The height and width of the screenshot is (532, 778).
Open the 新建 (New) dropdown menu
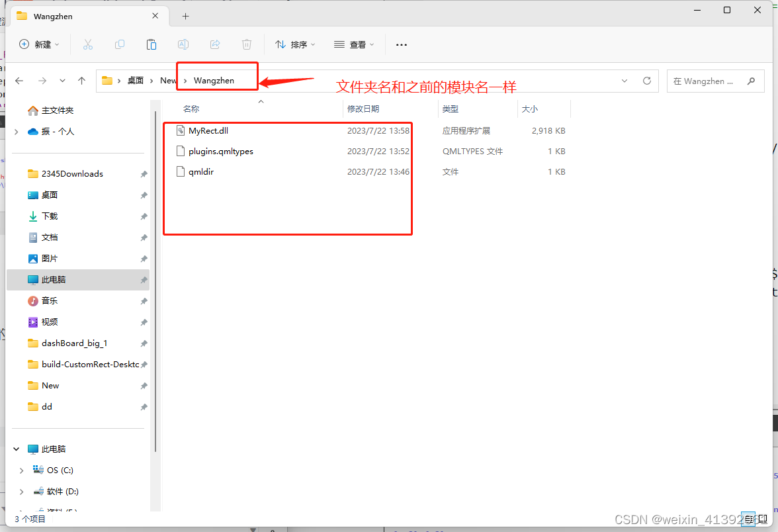click(x=40, y=44)
